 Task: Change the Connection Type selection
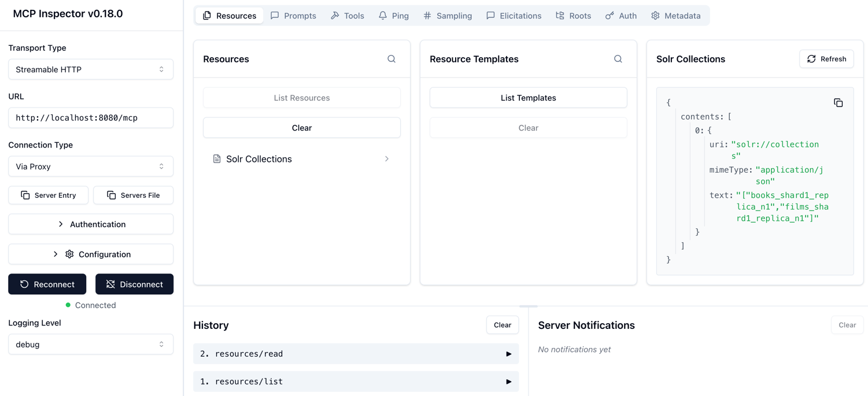(x=91, y=166)
